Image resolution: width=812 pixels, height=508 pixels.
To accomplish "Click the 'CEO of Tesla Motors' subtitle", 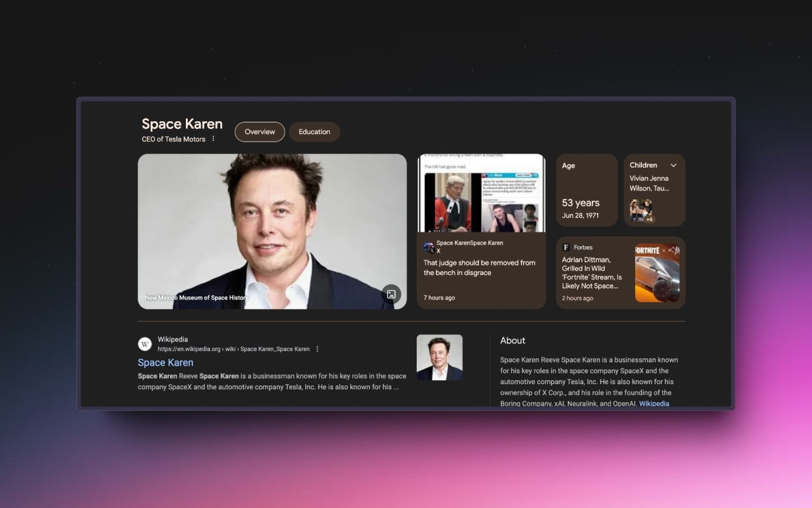I will (174, 139).
